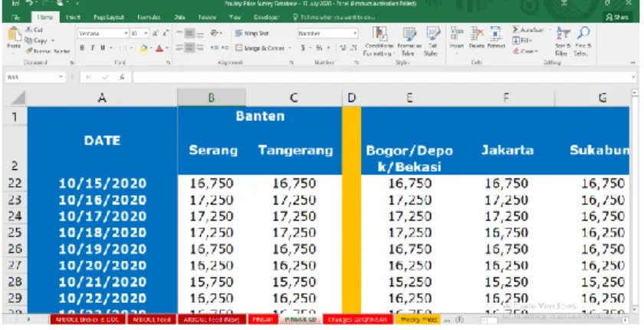This screenshot has height=330, width=644.
Task: Open the font size dropdown
Action: coord(146,33)
